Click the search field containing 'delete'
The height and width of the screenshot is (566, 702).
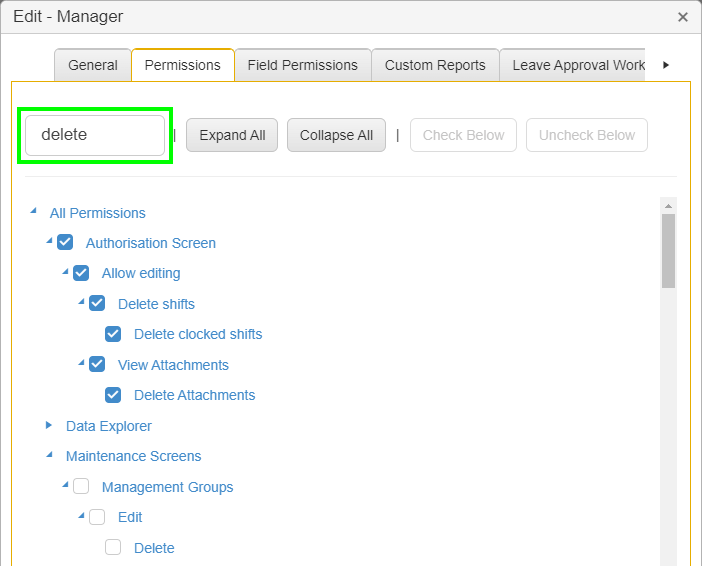95,135
